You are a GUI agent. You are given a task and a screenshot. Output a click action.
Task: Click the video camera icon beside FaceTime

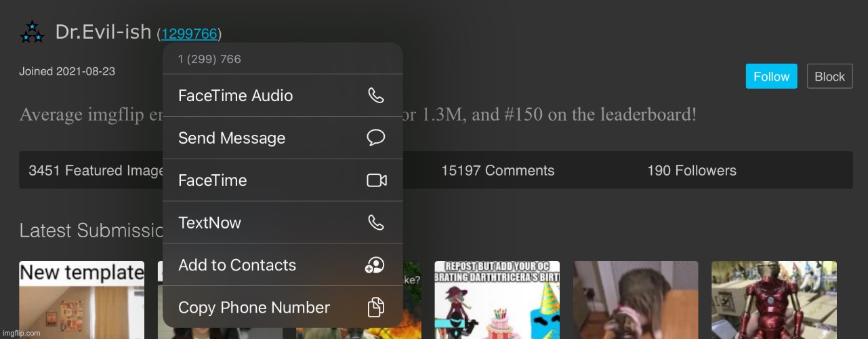click(376, 180)
